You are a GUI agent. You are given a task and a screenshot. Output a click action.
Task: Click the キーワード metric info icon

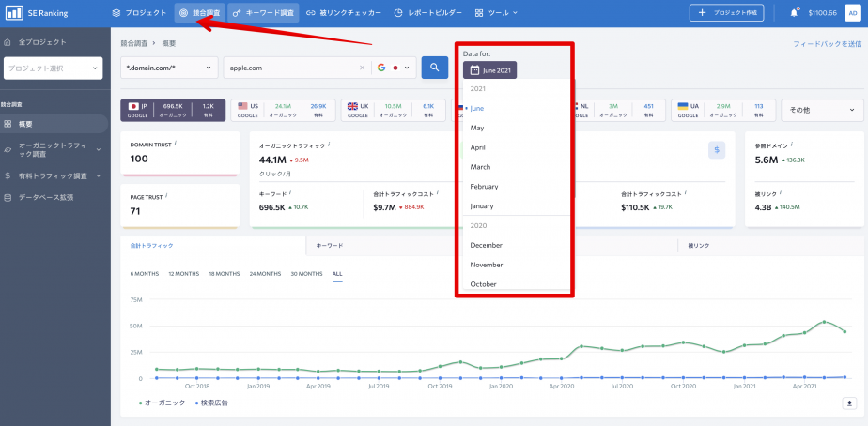tap(290, 192)
